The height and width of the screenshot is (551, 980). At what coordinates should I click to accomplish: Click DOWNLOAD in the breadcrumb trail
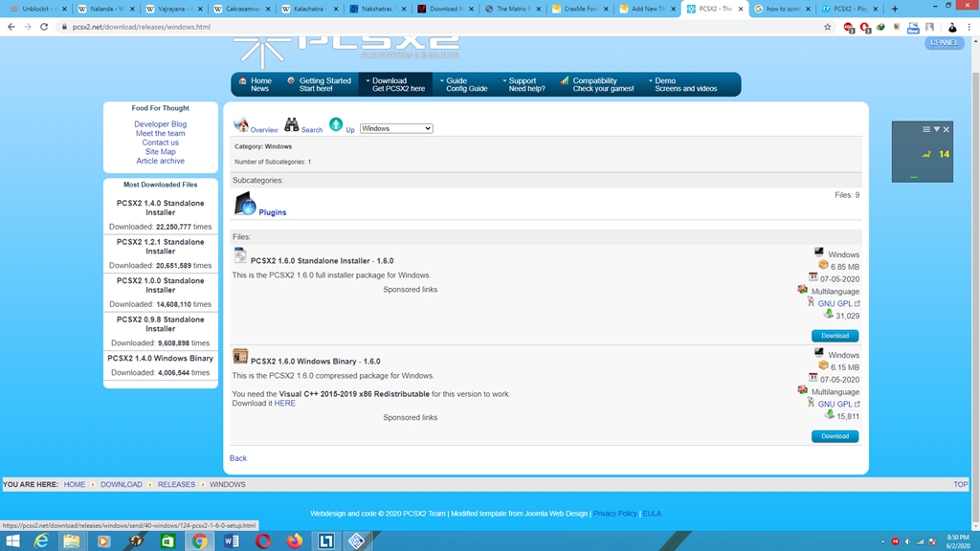coord(122,485)
